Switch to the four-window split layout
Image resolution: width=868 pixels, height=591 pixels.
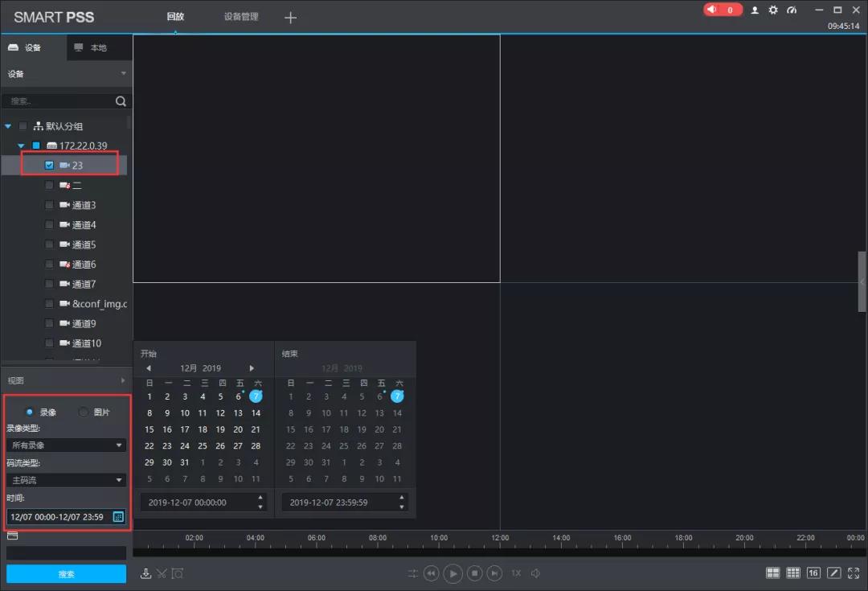[x=772, y=573]
